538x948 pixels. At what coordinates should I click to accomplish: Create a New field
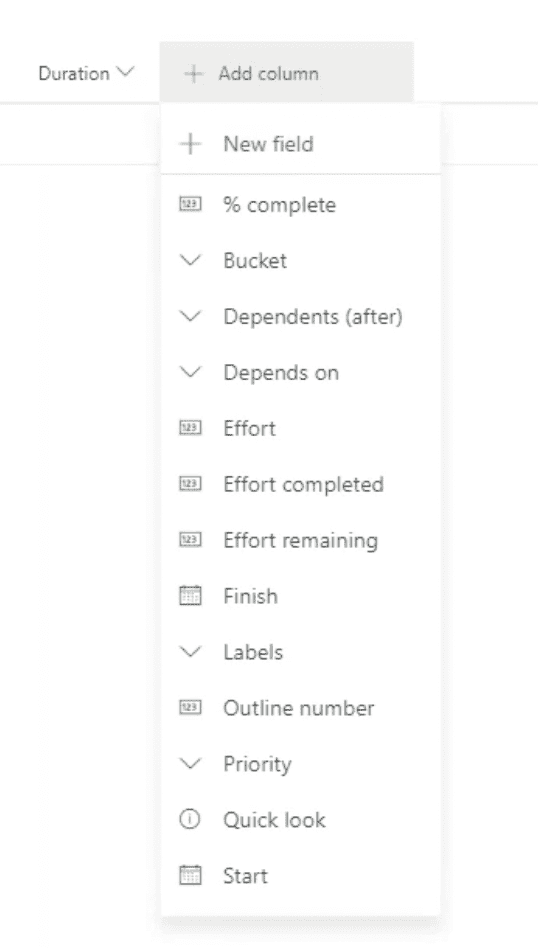tap(300, 144)
